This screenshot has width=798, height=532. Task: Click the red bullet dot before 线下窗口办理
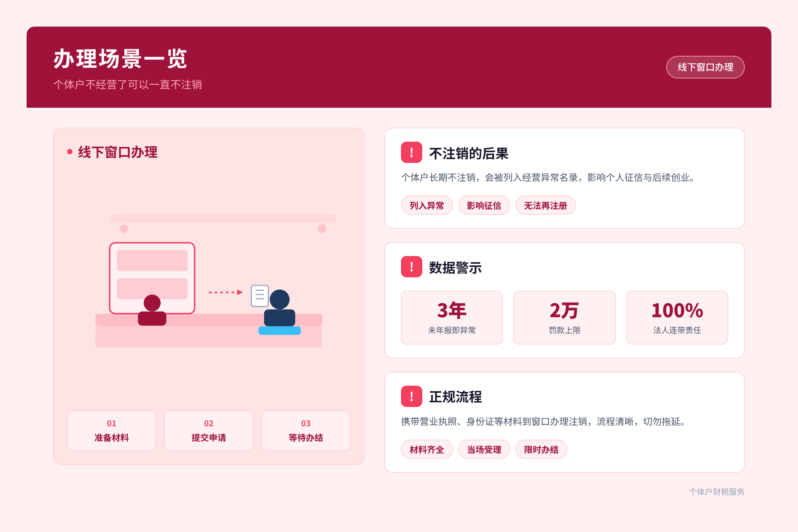click(70, 152)
